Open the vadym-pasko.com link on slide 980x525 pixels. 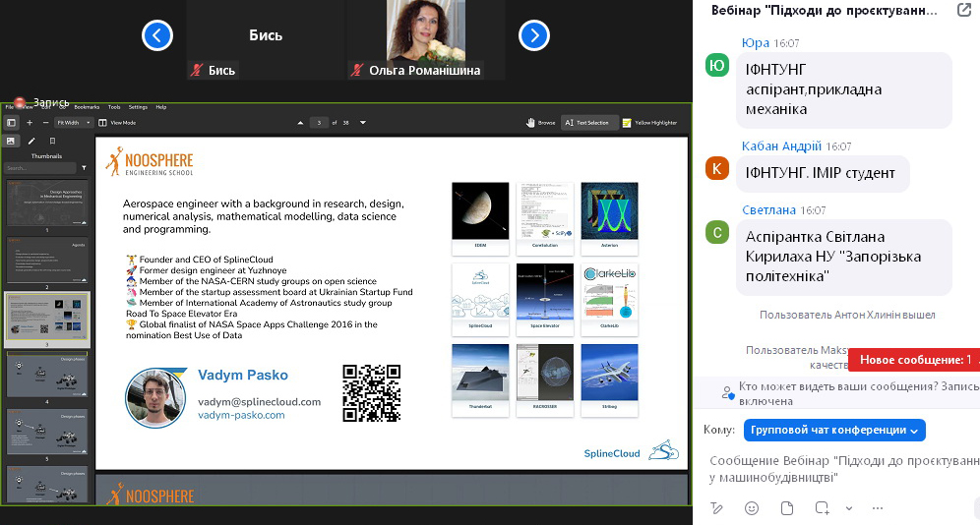point(241,415)
